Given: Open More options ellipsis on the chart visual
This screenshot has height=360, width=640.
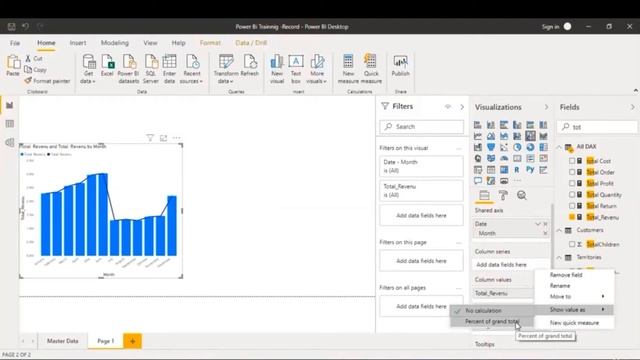Looking at the screenshot, I should pos(176,138).
